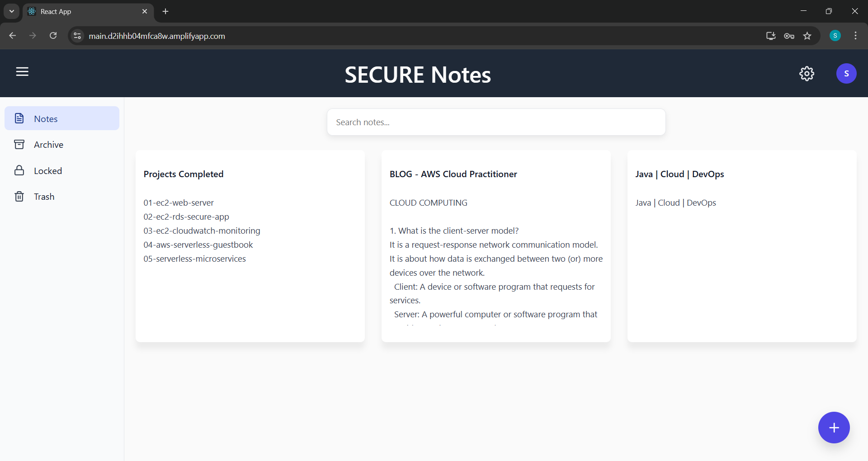Open the BLOG - AWS Cloud Practitioner note
Image resolution: width=868 pixels, height=461 pixels.
pyautogui.click(x=496, y=246)
